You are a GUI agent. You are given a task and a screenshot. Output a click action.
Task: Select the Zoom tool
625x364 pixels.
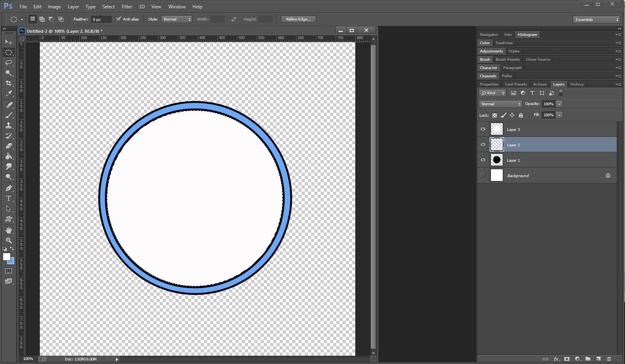pos(9,241)
